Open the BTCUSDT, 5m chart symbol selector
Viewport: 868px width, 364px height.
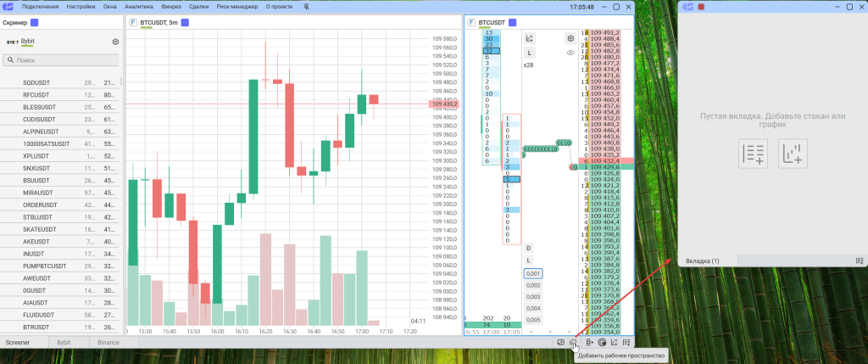coord(160,22)
